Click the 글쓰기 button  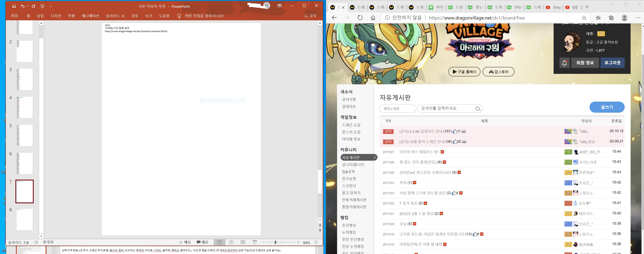607,107
